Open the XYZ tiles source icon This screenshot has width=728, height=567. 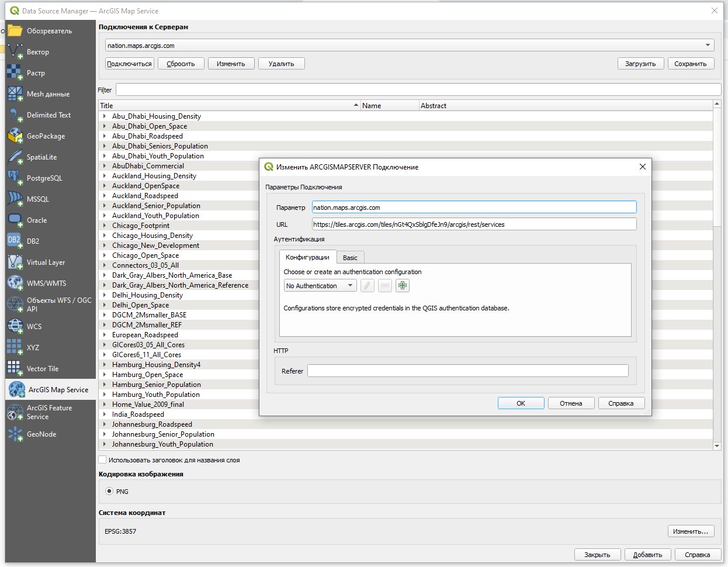[15, 347]
